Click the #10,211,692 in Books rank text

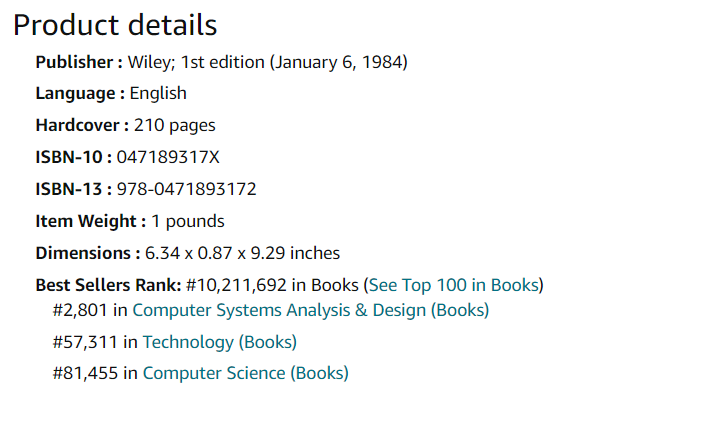pos(272,285)
